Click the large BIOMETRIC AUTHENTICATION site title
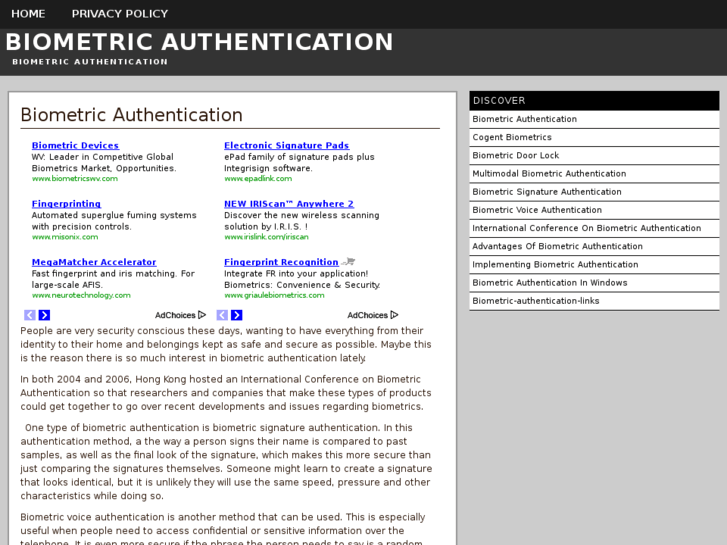 [x=199, y=42]
